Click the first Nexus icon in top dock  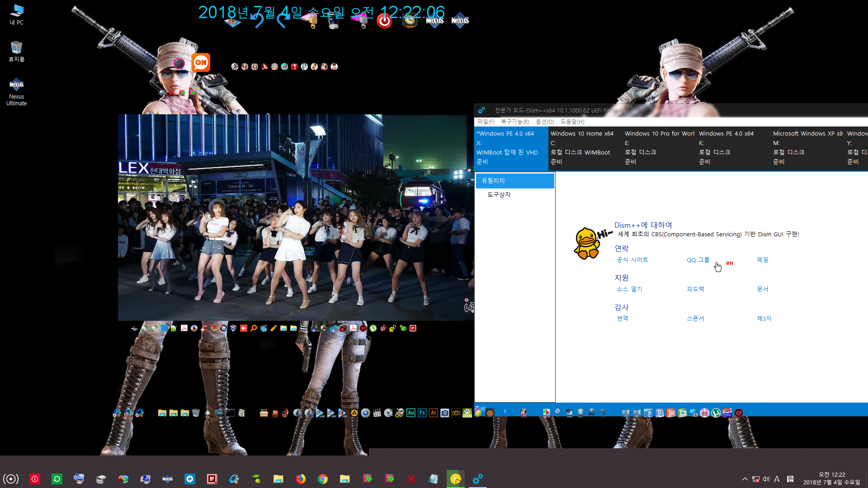click(x=434, y=20)
